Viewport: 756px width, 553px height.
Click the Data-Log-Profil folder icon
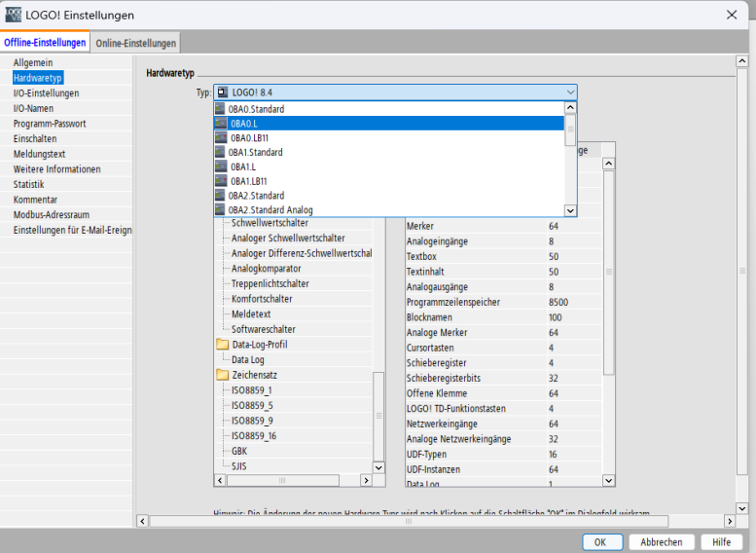tap(222, 345)
